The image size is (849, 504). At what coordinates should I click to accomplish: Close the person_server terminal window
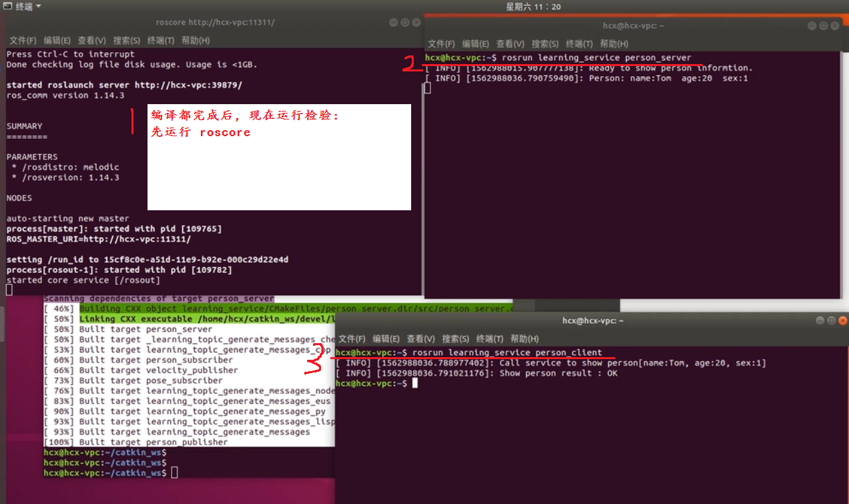coord(834,26)
